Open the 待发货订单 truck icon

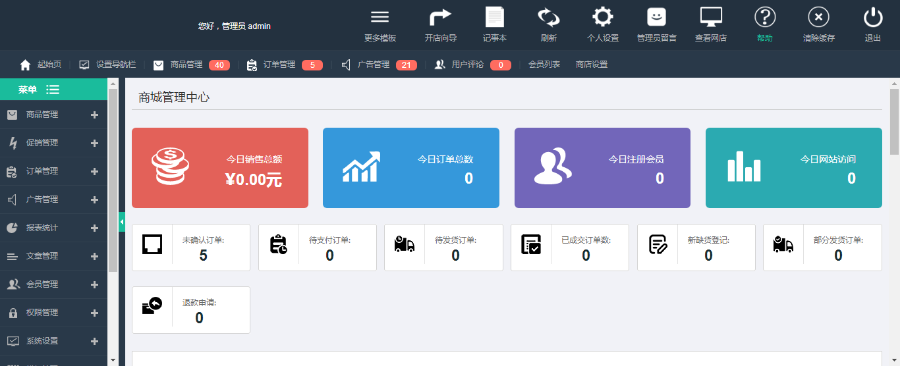pyautogui.click(x=405, y=244)
